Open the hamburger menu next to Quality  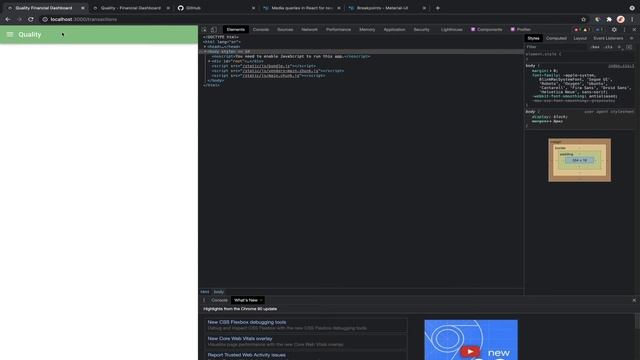click(x=10, y=35)
